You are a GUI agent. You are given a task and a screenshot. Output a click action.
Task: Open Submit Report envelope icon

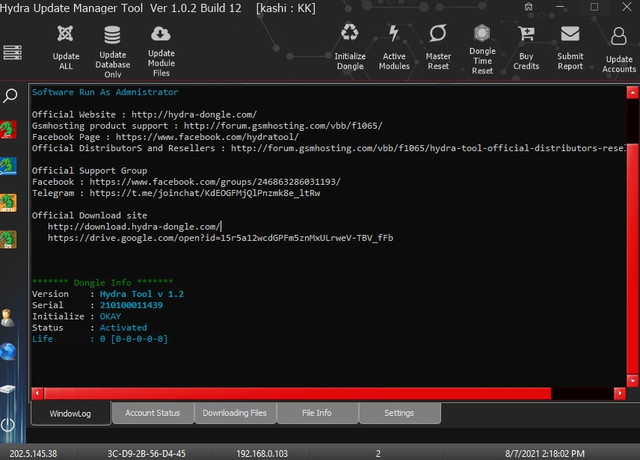(570, 34)
